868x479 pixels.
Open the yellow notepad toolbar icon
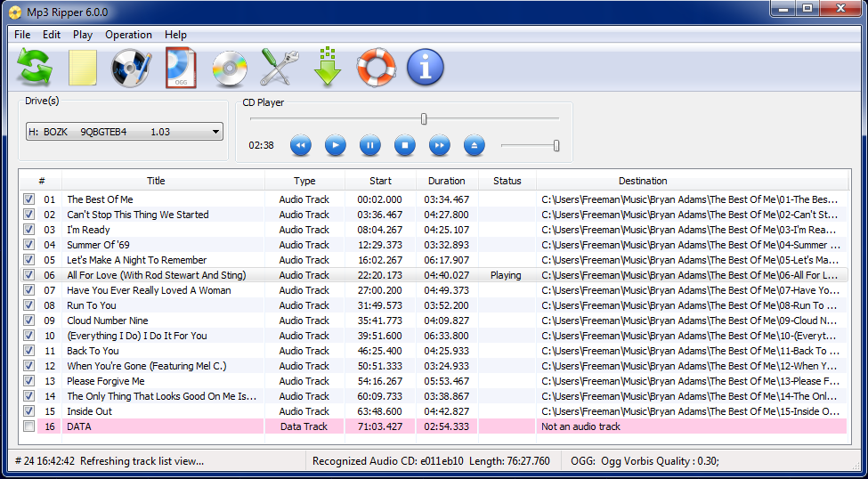[83, 68]
